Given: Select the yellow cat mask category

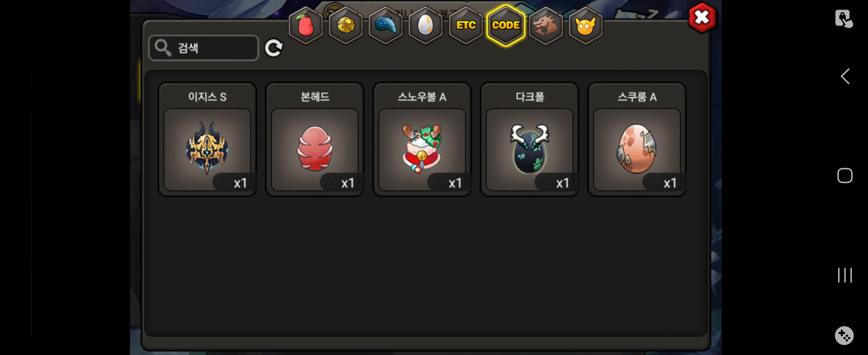Looking at the screenshot, I should (x=586, y=25).
